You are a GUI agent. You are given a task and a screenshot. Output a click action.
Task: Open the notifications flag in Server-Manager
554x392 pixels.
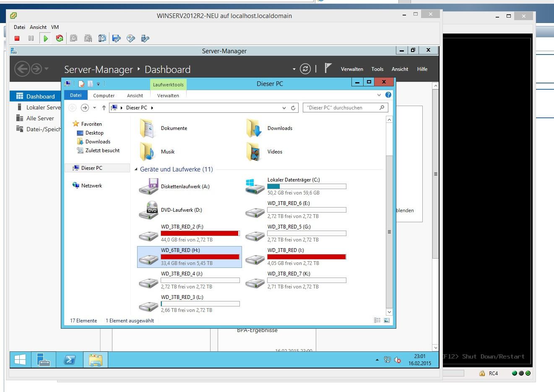(328, 68)
